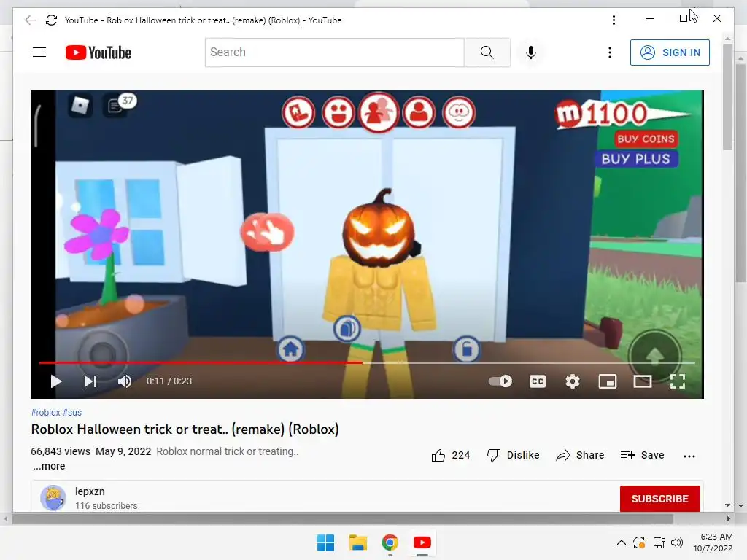747x560 pixels.
Task: Open Windows Start menu
Action: coord(326,542)
